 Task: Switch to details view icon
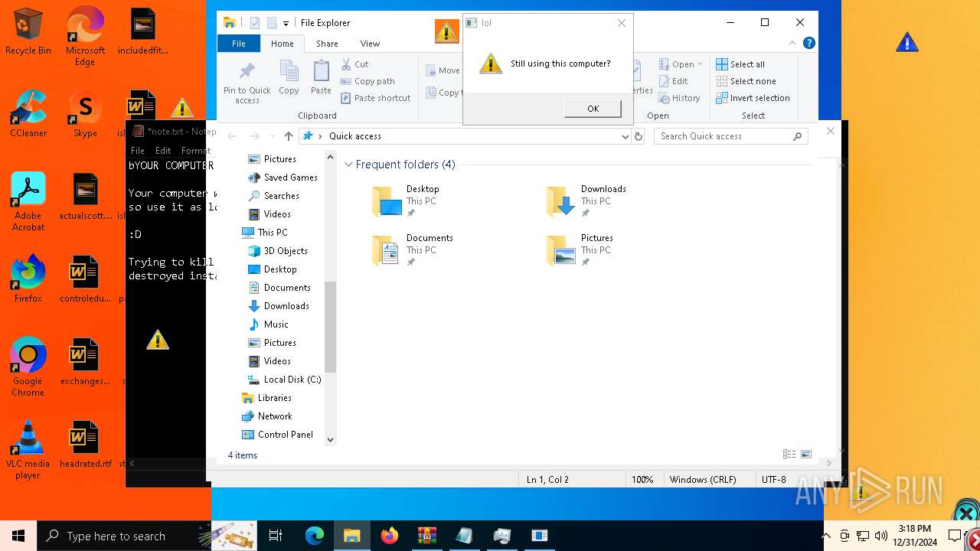click(789, 455)
